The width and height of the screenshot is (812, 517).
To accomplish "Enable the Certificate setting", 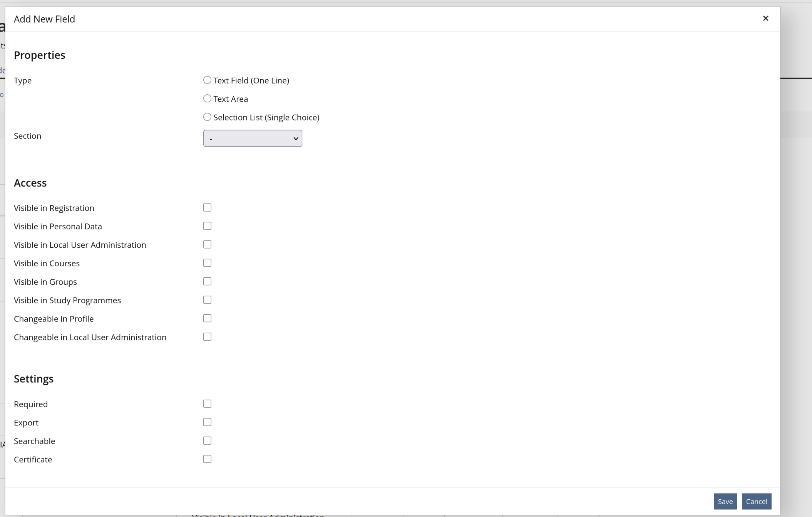I will (207, 459).
